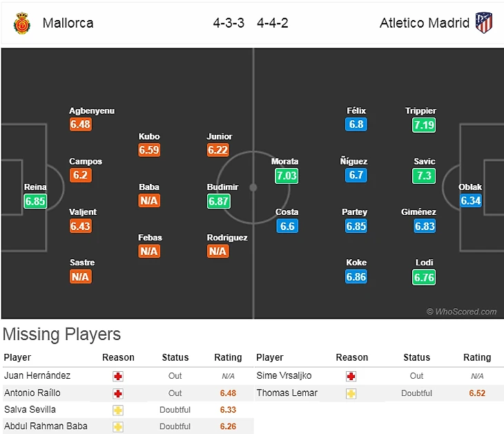Select Oblak's 6.34 rating badge
This screenshot has height=434, width=504.
click(x=471, y=200)
